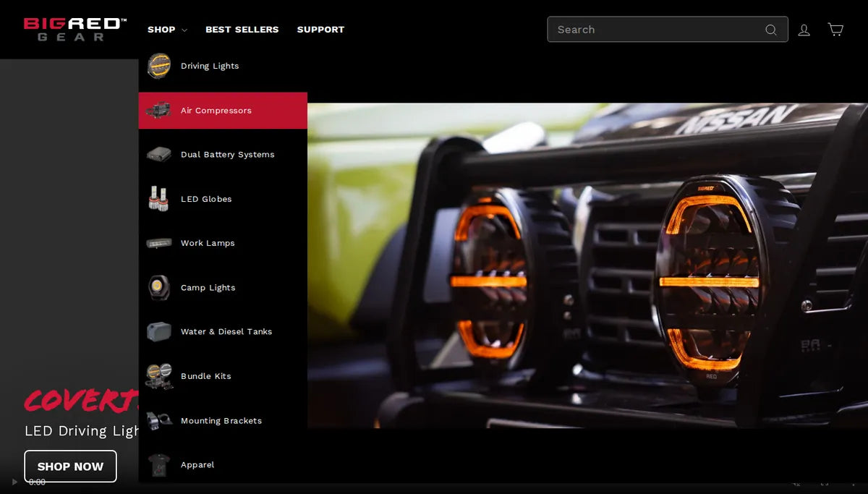
Task: Click the LED Globes bulb thumbnail
Action: (x=159, y=199)
